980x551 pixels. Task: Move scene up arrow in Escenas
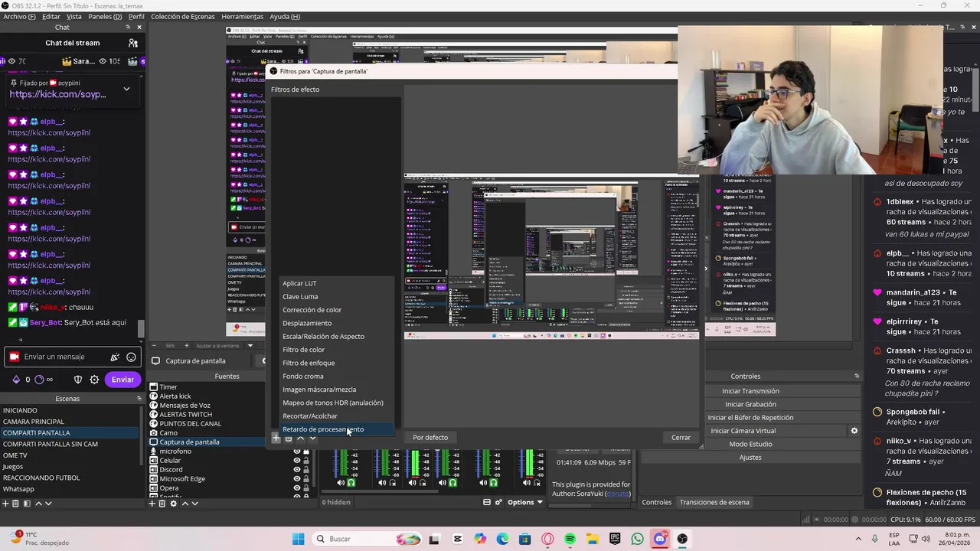(x=38, y=504)
